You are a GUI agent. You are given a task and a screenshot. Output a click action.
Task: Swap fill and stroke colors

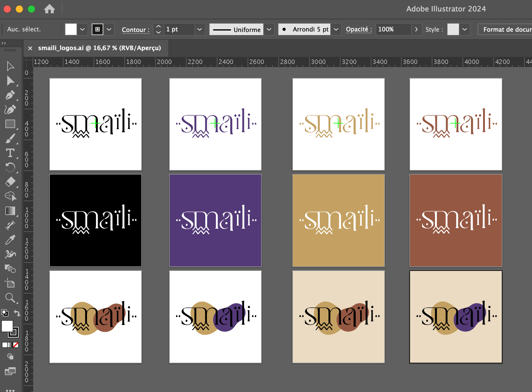tap(17, 313)
